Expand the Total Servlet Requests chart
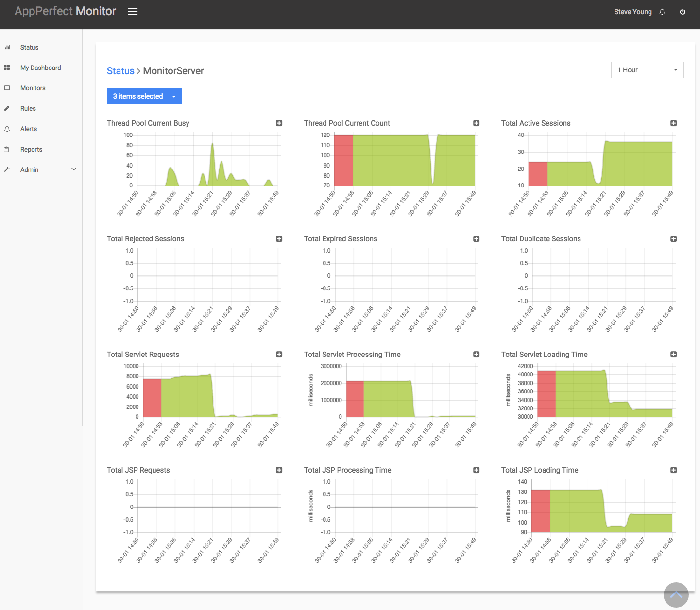The height and width of the screenshot is (610, 700). coord(279,355)
